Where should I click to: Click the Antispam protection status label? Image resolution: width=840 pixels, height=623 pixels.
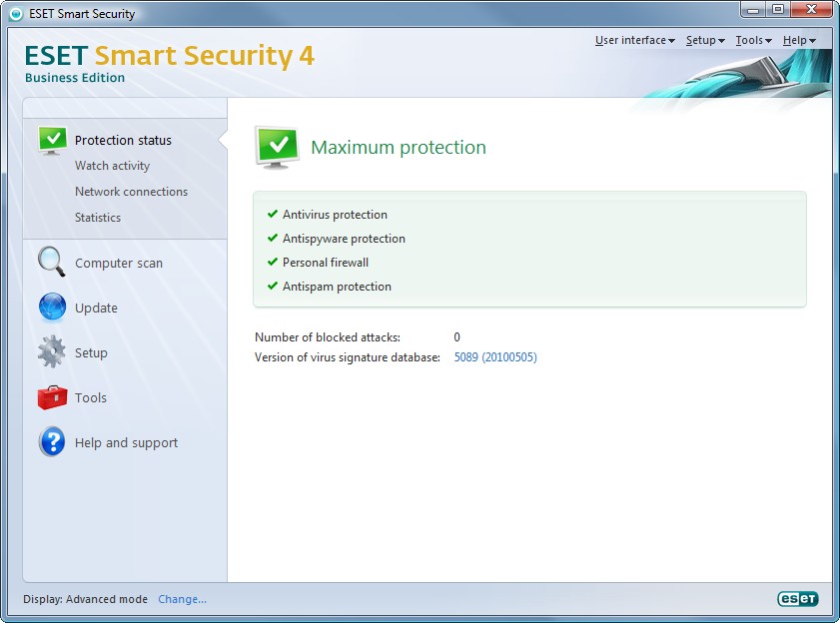click(x=337, y=287)
